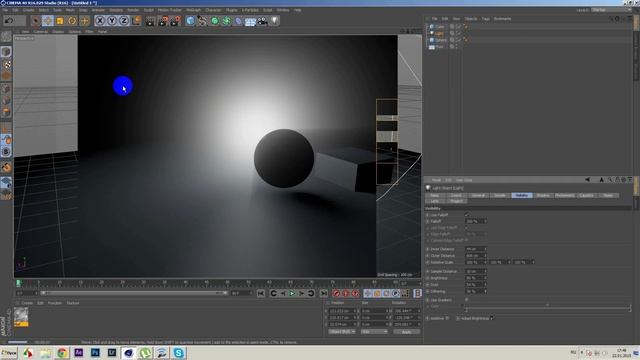
Task: Open Object Manager Tags menu
Action: click(485, 19)
